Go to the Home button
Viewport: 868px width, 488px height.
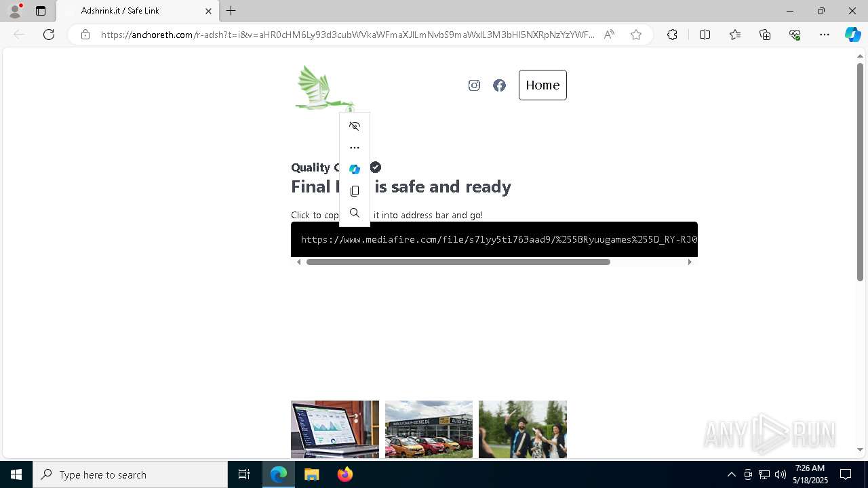click(x=542, y=85)
